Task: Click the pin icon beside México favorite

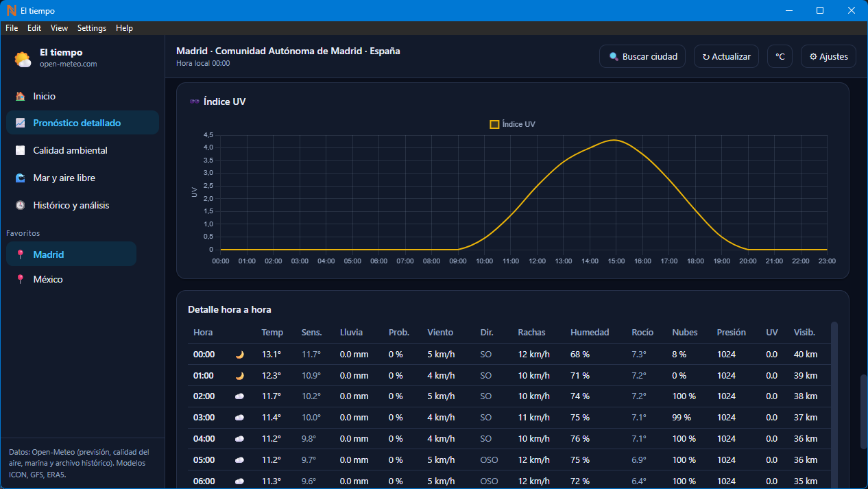Action: point(21,279)
